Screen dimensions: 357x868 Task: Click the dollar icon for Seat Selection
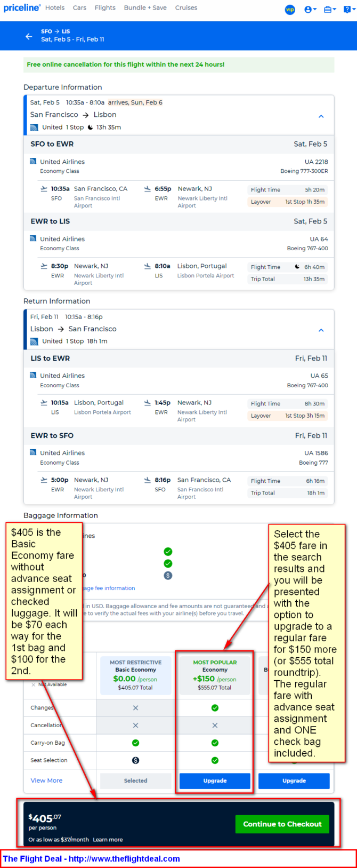click(135, 760)
